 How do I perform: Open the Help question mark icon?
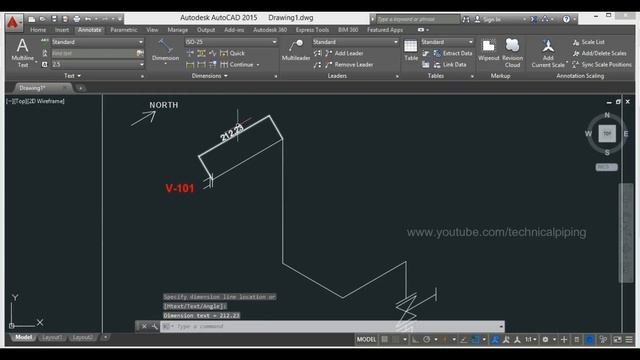(566, 19)
